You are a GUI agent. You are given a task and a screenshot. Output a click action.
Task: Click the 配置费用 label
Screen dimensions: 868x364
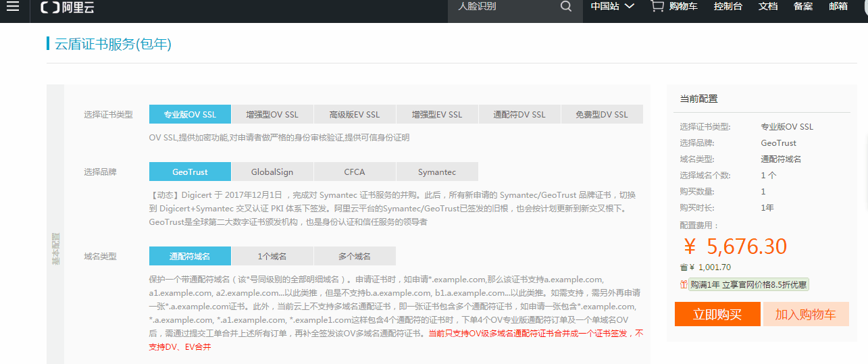click(x=700, y=225)
